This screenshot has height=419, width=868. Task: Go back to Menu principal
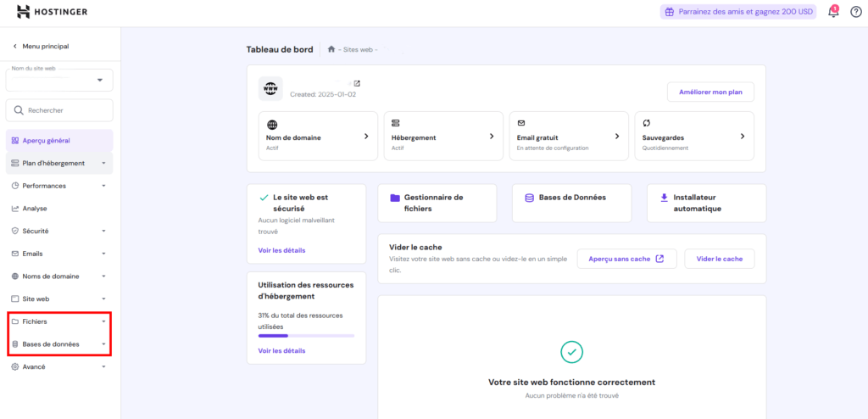click(41, 46)
